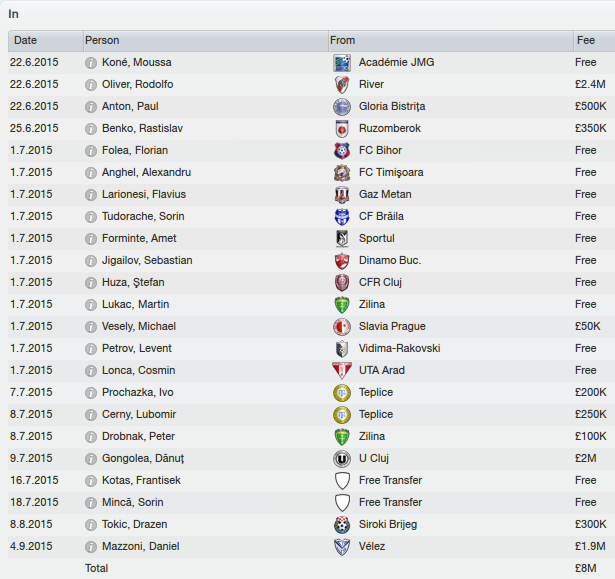615x579 pixels.
Task: Open the UTA Arad club badge
Action: coord(342,371)
